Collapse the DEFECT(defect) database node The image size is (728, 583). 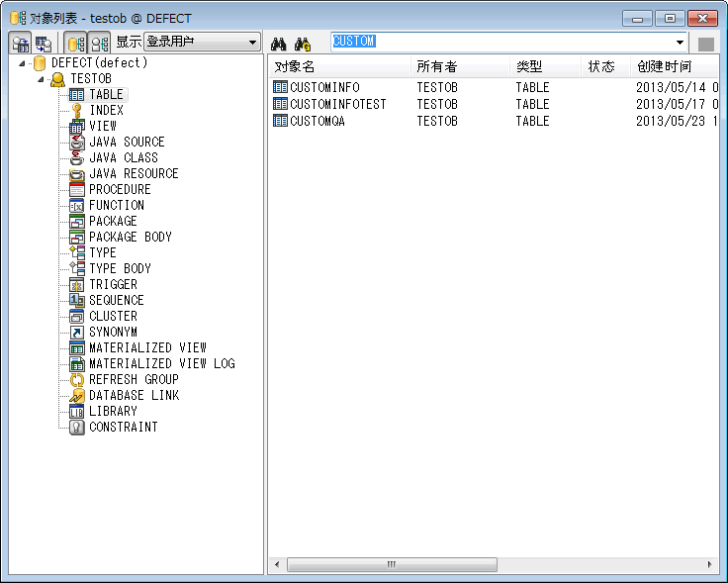[22, 63]
